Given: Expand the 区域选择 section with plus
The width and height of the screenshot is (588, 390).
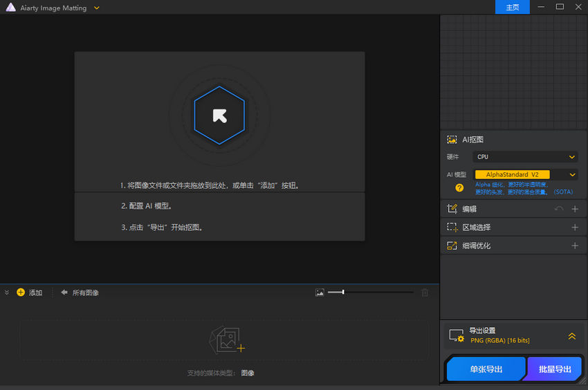Looking at the screenshot, I should [x=574, y=228].
